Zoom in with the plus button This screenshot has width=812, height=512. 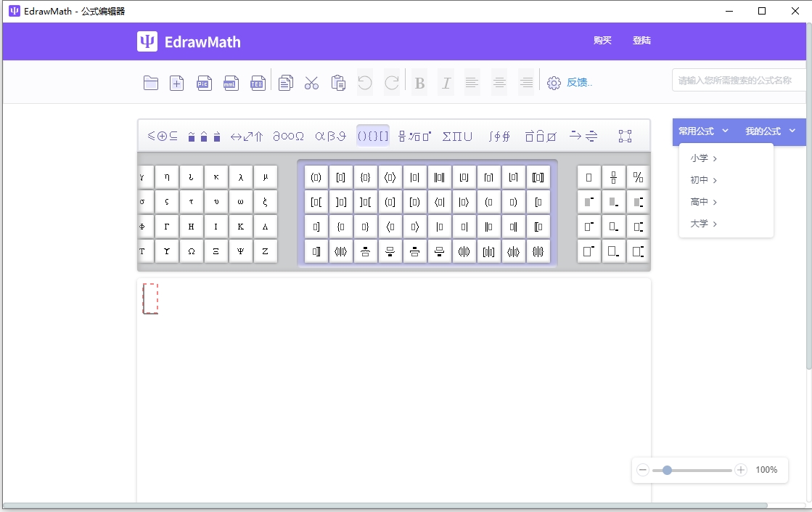(741, 470)
